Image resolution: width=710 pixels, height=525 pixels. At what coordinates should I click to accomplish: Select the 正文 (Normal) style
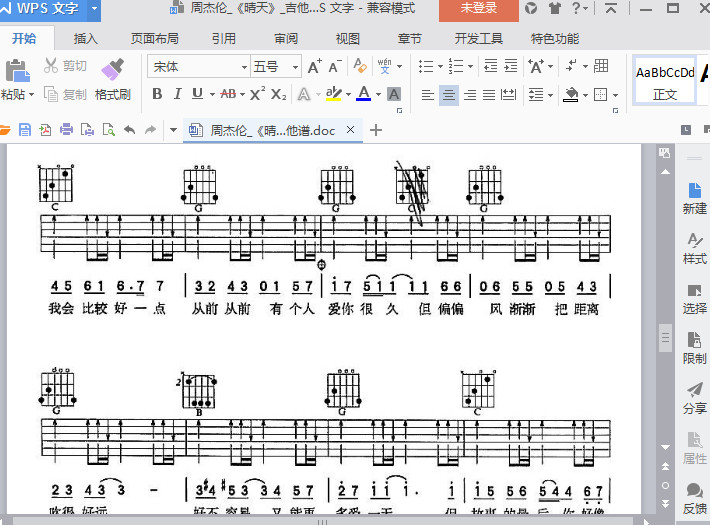coord(665,82)
